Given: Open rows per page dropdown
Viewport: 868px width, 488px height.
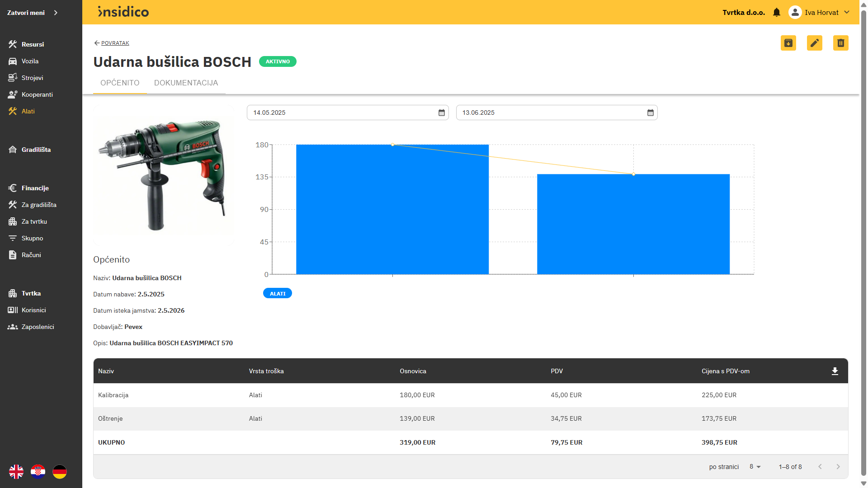Looking at the screenshot, I should 755,467.
